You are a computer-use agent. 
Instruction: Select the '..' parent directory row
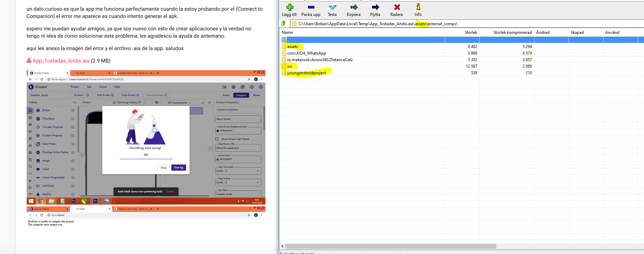[462, 40]
